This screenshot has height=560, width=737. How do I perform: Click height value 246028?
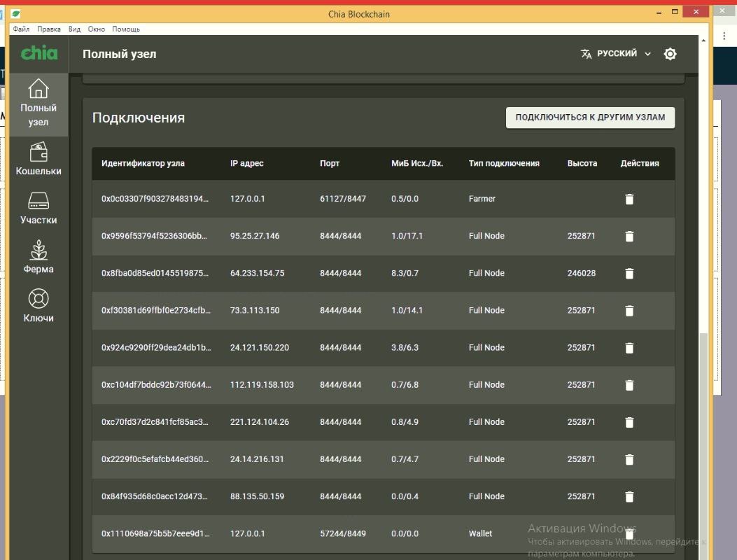click(582, 273)
